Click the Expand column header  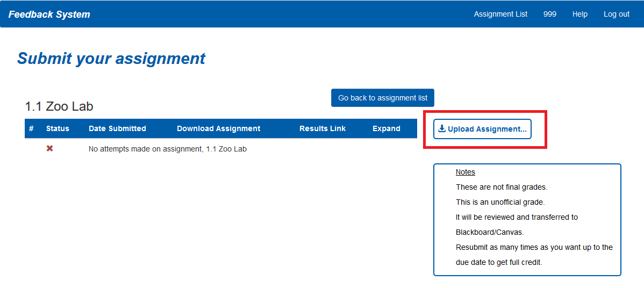[386, 128]
